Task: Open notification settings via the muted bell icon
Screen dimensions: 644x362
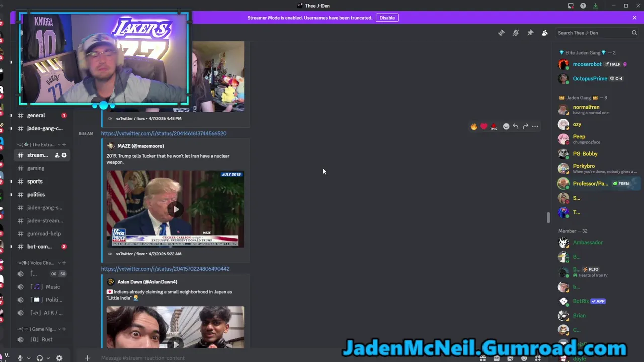Action: coord(516,33)
